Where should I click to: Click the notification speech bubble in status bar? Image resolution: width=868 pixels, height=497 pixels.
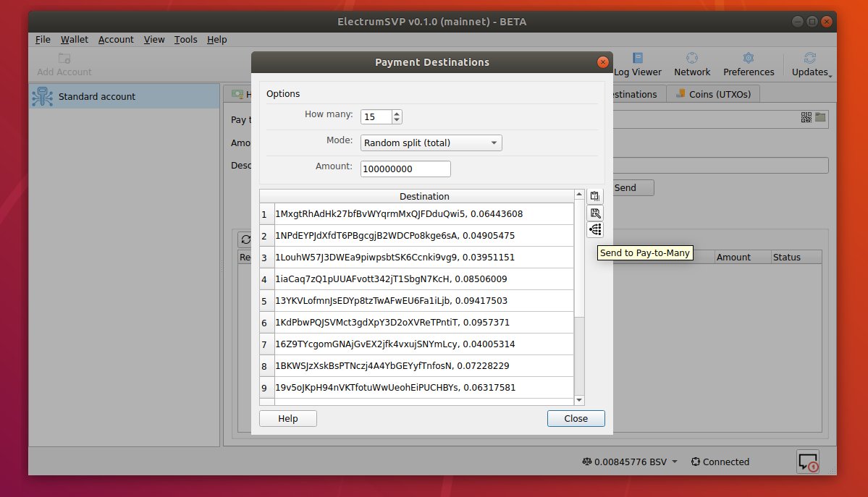click(808, 462)
